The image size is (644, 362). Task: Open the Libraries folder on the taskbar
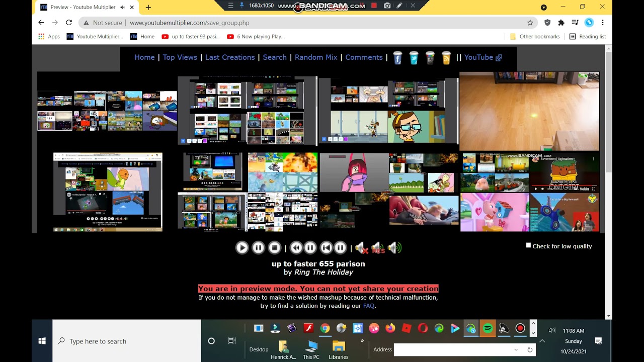[339, 349]
